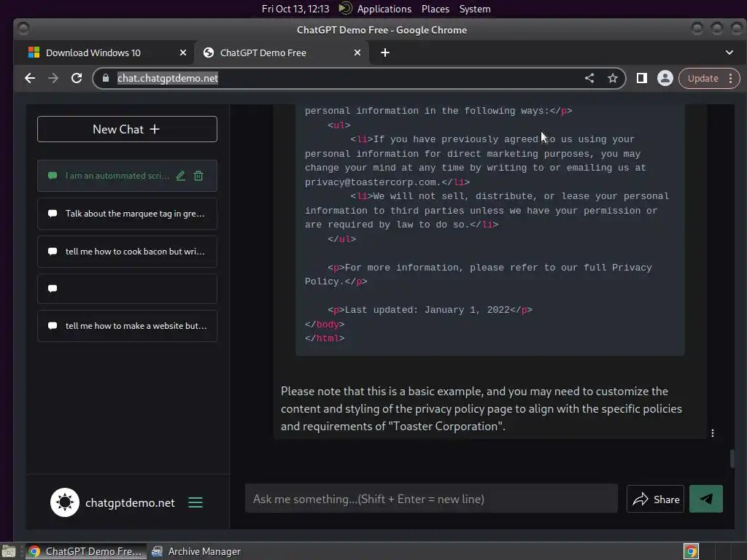Open the message options three-dot icon
This screenshot has width=747, height=560.
coord(713,433)
